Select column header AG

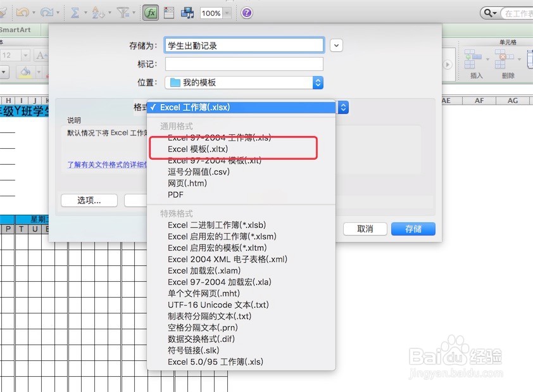[x=513, y=101]
